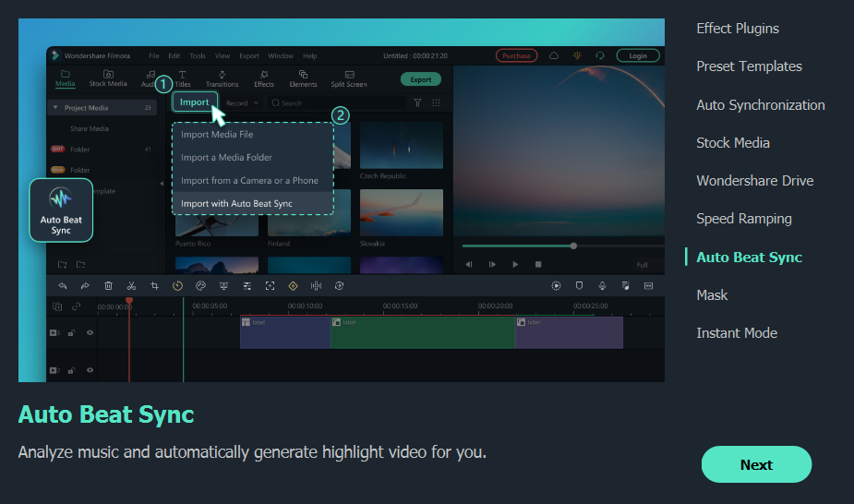
Task: Open the Full preview quality dropdown
Action: click(x=643, y=265)
